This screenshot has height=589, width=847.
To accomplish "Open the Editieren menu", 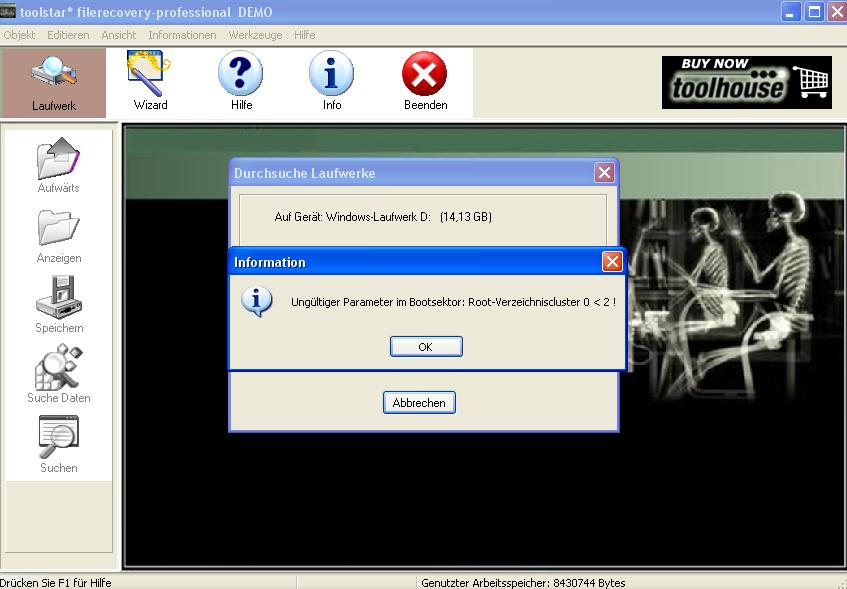I will click(x=68, y=35).
